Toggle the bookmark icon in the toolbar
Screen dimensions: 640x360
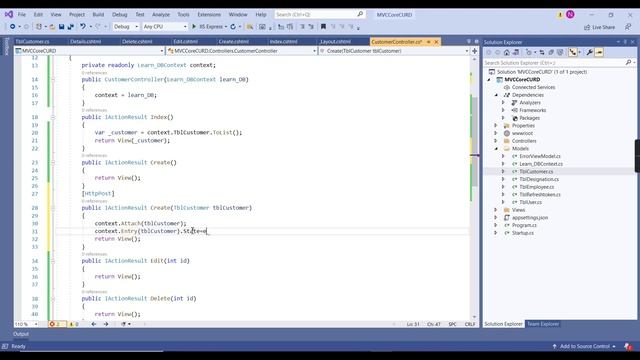tap(323, 27)
